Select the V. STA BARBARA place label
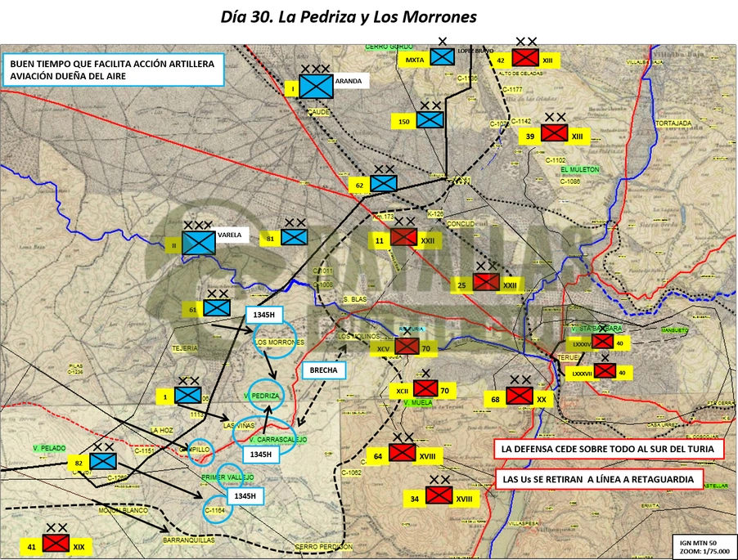The width and height of the screenshot is (738, 560). click(596, 328)
